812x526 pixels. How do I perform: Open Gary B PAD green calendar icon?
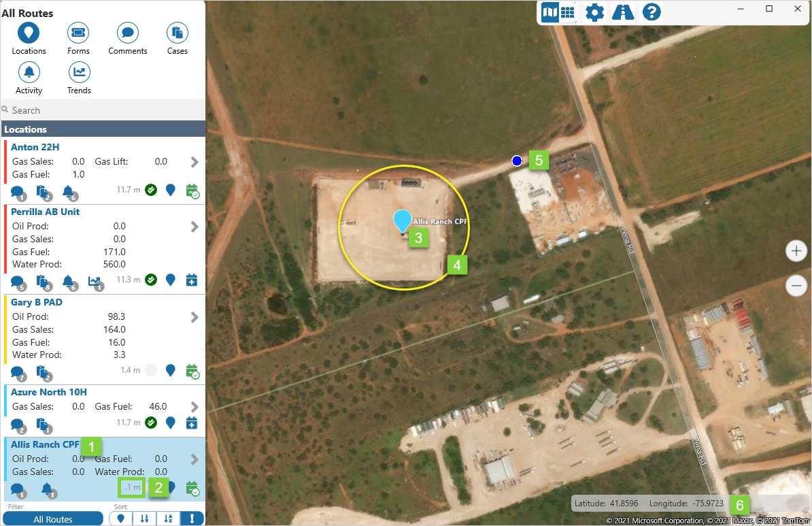(192, 372)
